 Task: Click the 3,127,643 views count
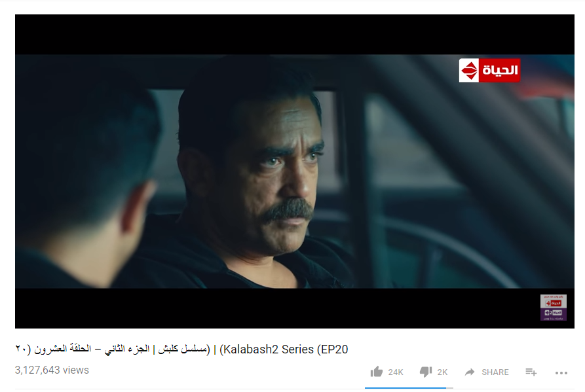[52, 370]
